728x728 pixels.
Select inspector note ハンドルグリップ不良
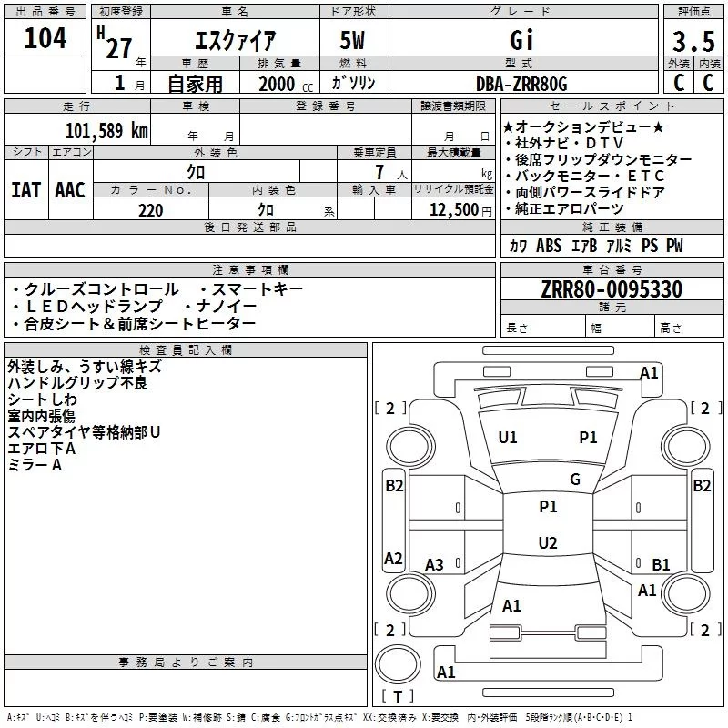(77, 382)
